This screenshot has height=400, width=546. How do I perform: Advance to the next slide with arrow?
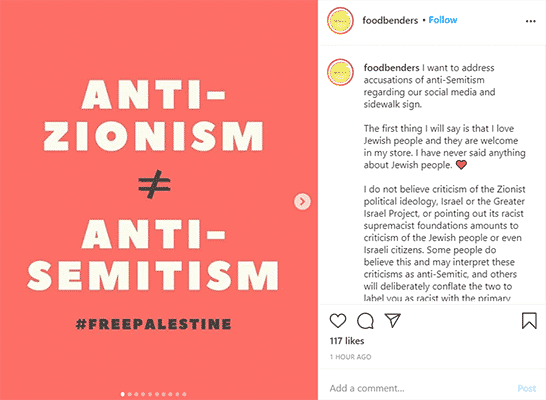[302, 201]
